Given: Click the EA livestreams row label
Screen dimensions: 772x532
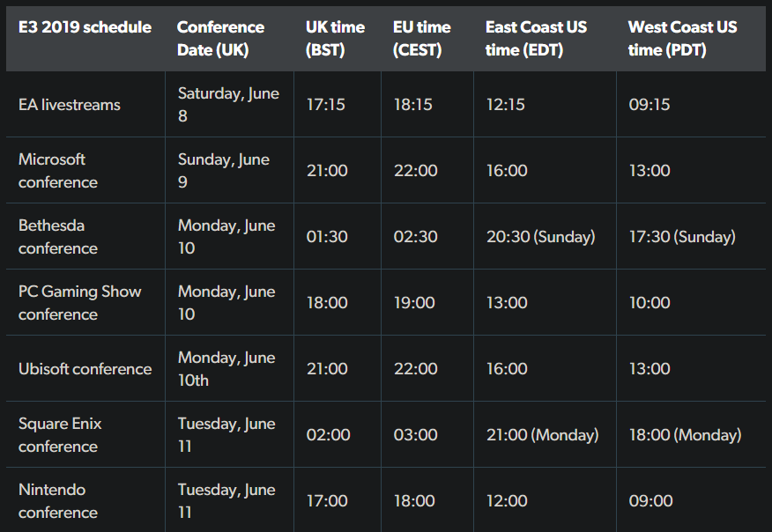Looking at the screenshot, I should pyautogui.click(x=70, y=105).
